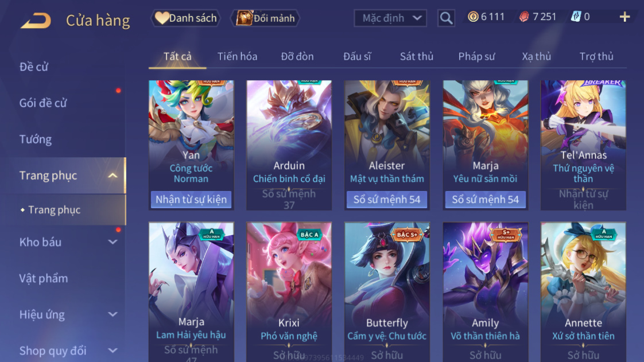Tap the gold coin balance icon
644x362 pixels.
(x=473, y=17)
